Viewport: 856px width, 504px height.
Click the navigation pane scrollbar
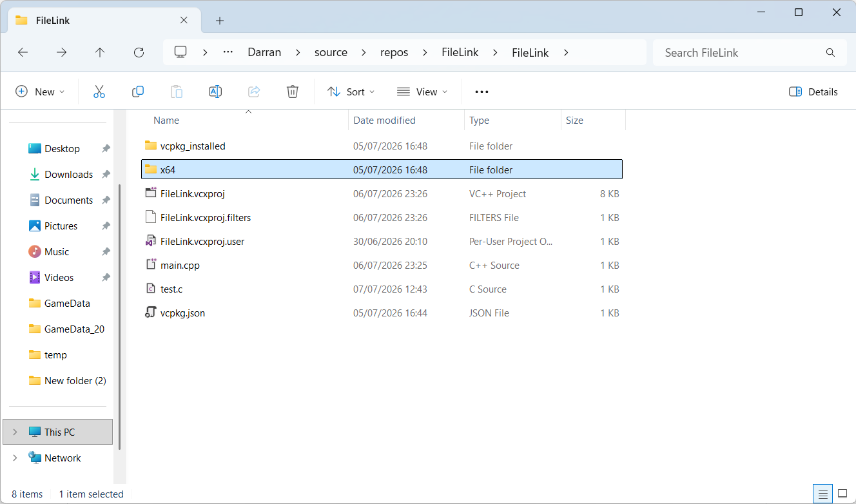[119, 316]
